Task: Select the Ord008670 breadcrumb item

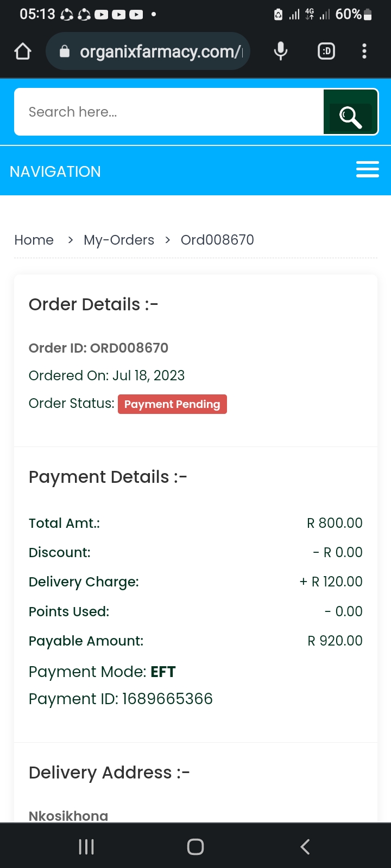Action: (217, 240)
